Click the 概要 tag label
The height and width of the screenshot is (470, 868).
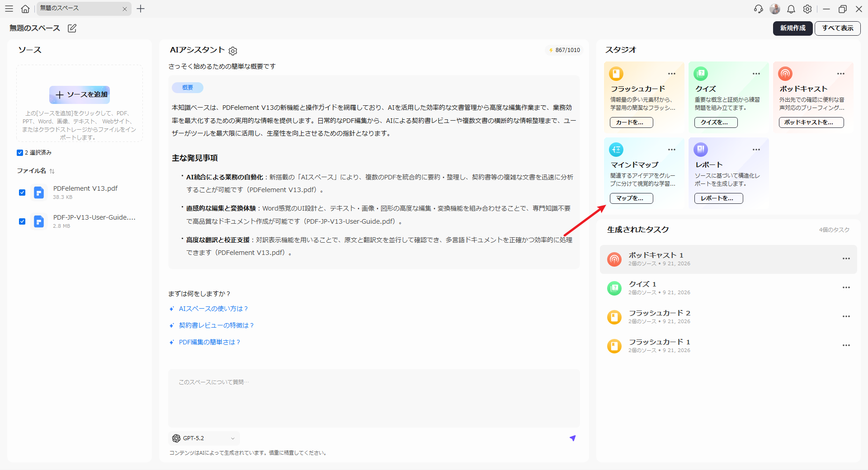(x=188, y=88)
